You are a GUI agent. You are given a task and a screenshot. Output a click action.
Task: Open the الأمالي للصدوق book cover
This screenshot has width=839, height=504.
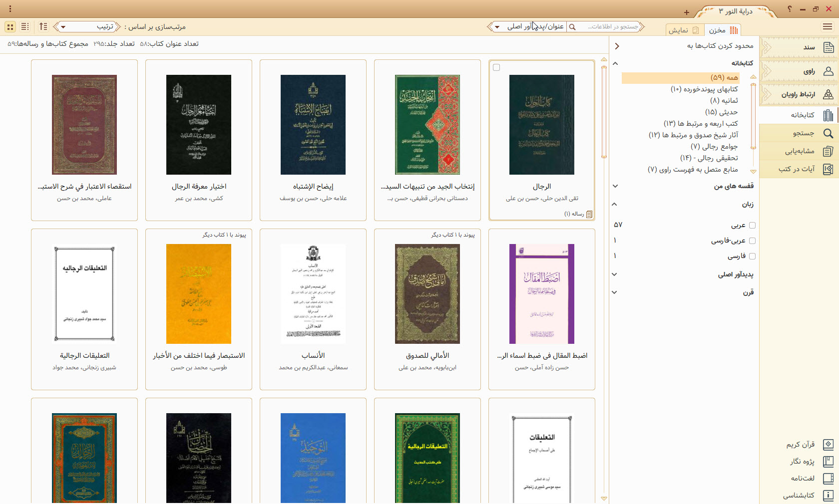coord(427,294)
